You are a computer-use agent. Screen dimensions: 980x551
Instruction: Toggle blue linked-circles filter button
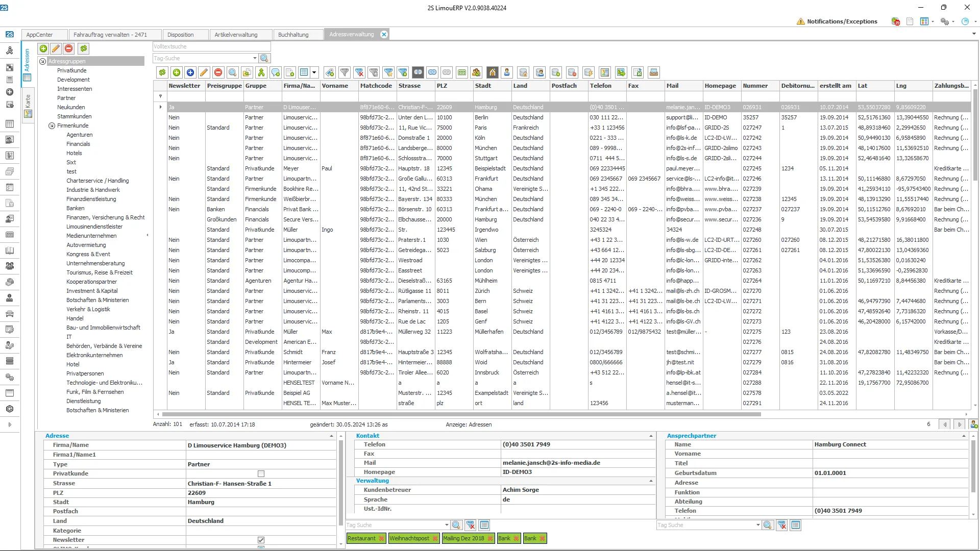(x=432, y=72)
